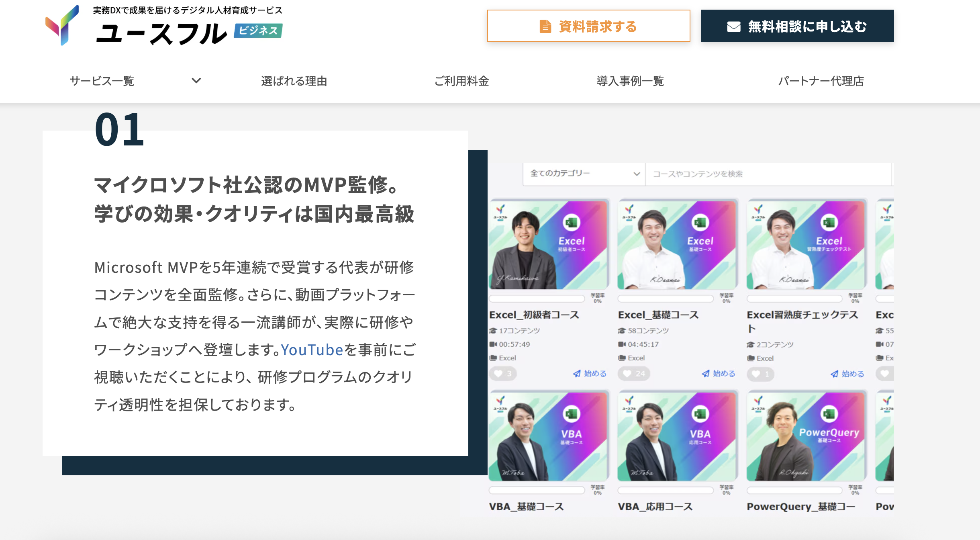Click the YouTube link in the paragraph
980x540 pixels.
[312, 350]
